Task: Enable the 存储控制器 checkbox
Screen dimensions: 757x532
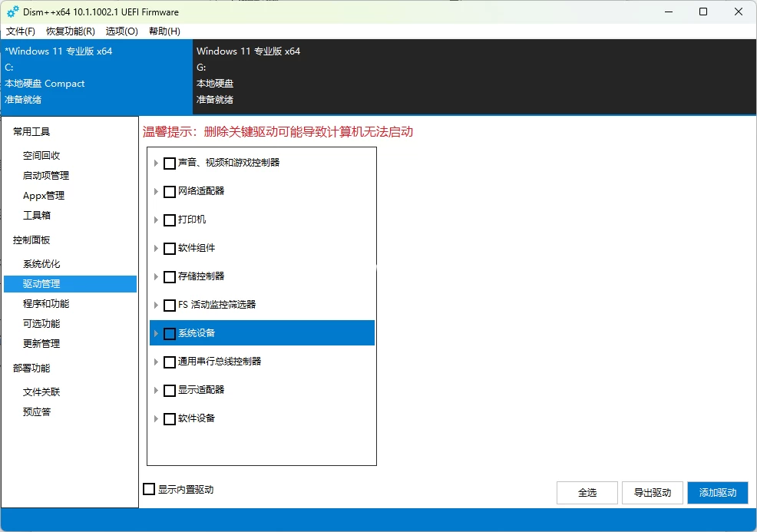Action: 170,277
